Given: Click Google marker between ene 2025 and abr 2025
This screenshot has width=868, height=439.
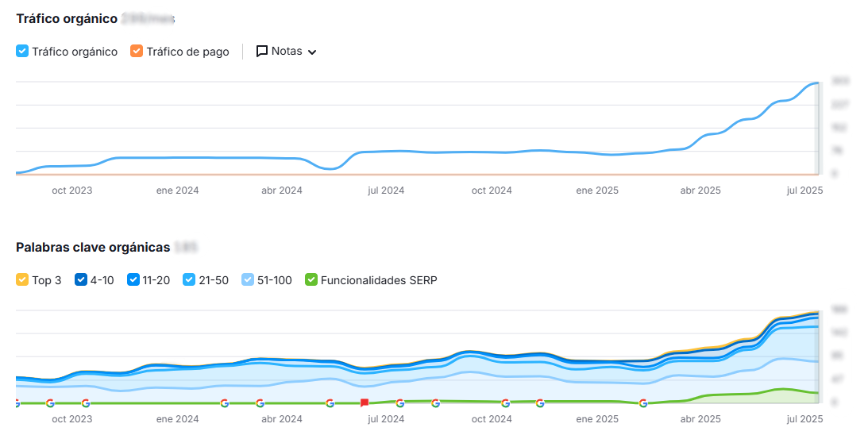Looking at the screenshot, I should click(x=643, y=403).
